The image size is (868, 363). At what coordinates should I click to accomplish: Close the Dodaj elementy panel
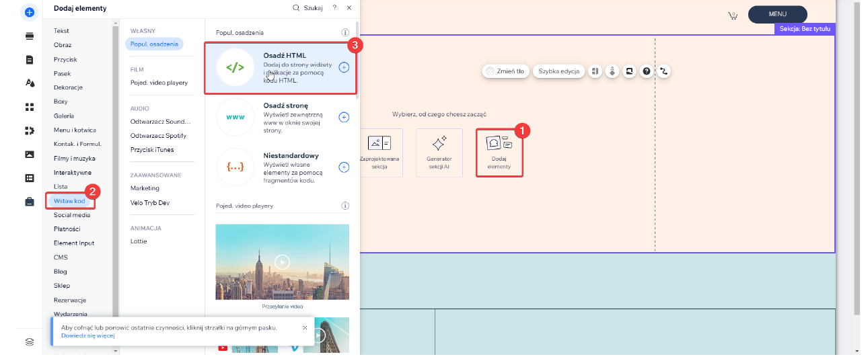pyautogui.click(x=349, y=8)
